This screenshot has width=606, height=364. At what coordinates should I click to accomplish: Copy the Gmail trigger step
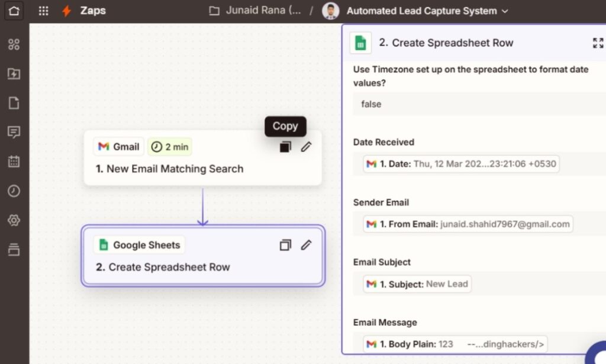click(x=285, y=147)
